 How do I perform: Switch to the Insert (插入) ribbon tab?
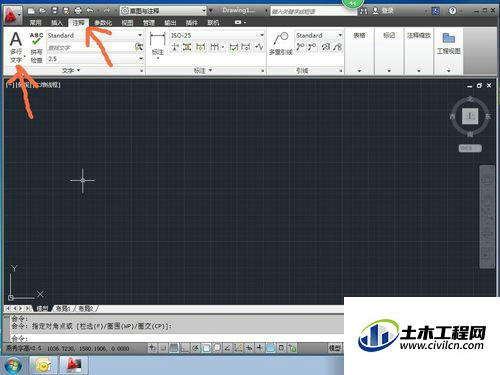[57, 23]
